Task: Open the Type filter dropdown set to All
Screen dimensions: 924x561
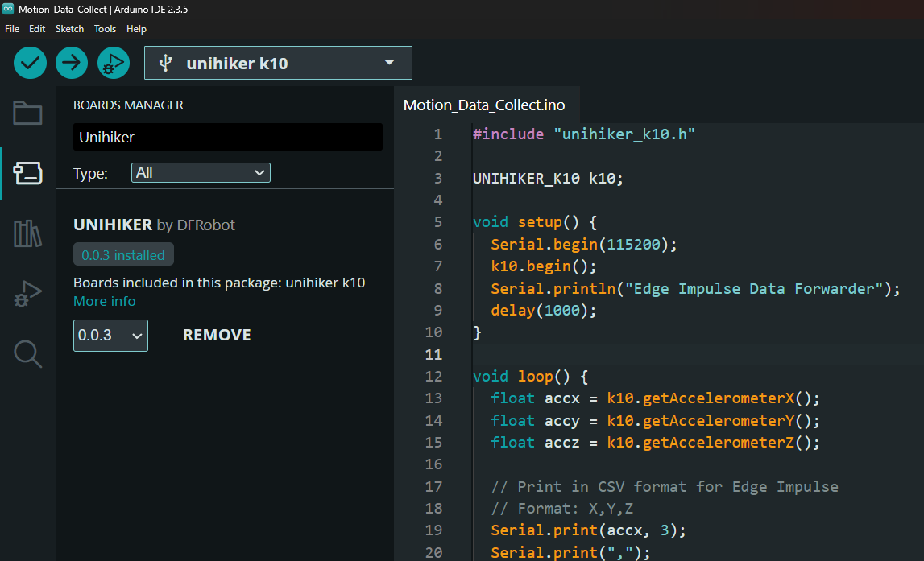Action: tap(201, 172)
